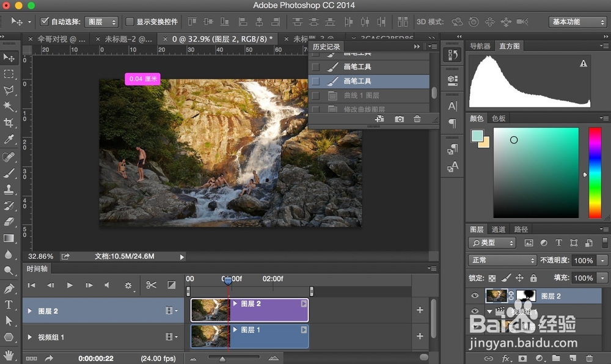Click render video arrow button
The width and height of the screenshot is (611, 364).
click(x=49, y=358)
